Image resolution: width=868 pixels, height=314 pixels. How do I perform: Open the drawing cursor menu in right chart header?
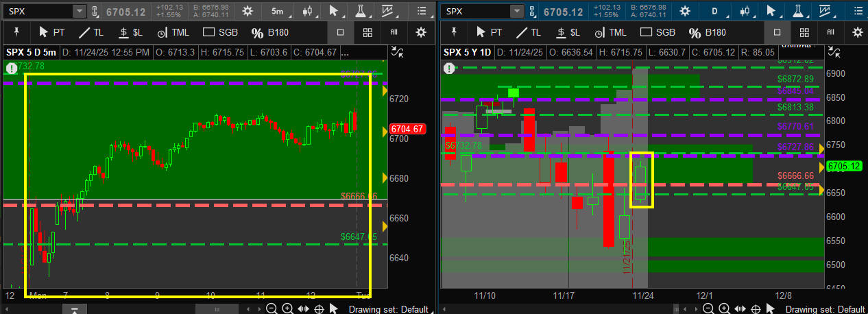(771, 11)
